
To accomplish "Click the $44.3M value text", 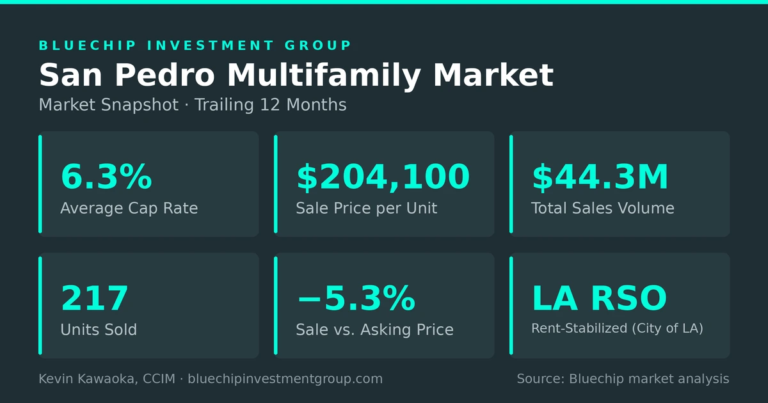I will 600,177.
